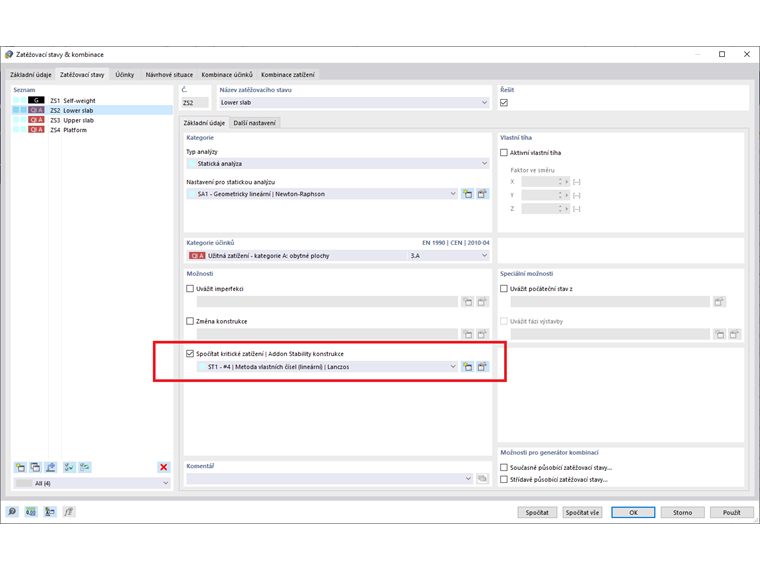
Task: Select all items with checkmark icon
Action: [70, 467]
